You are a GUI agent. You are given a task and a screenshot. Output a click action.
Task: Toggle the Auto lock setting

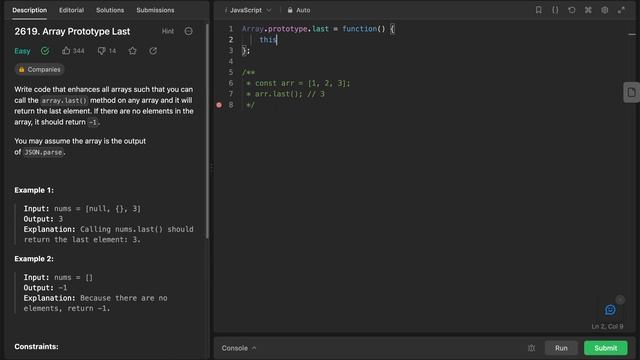point(299,10)
